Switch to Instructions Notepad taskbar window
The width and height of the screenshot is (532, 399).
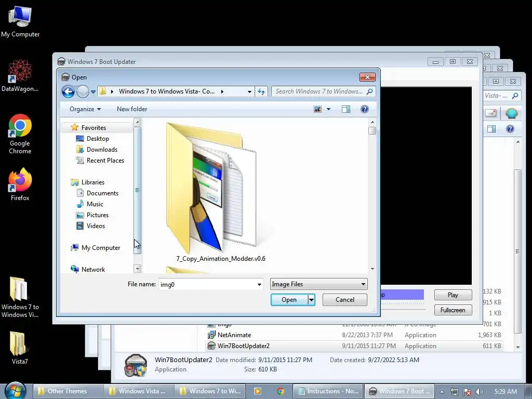[328, 391]
